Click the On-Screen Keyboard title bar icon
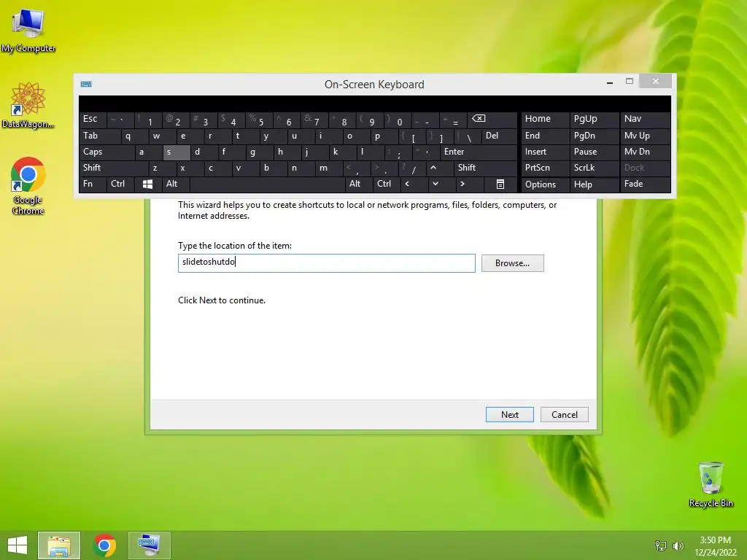This screenshot has height=560, width=747. point(86,85)
